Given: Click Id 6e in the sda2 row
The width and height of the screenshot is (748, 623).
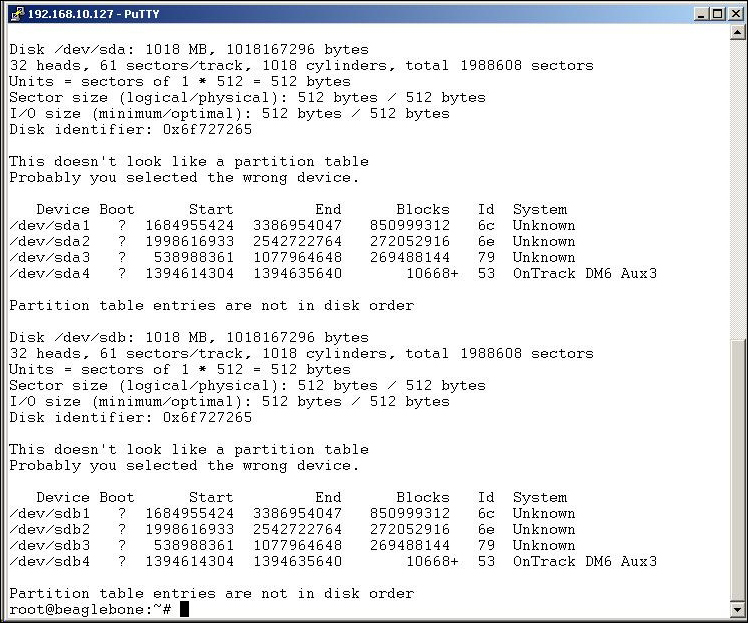Looking at the screenshot, I should coord(486,241).
